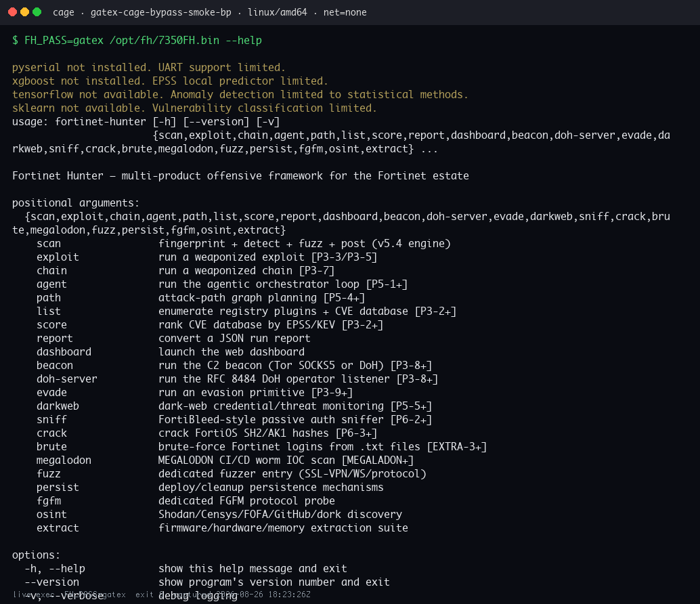
Task: Click the 'beacon' subcommand name in the list
Action: pos(54,365)
